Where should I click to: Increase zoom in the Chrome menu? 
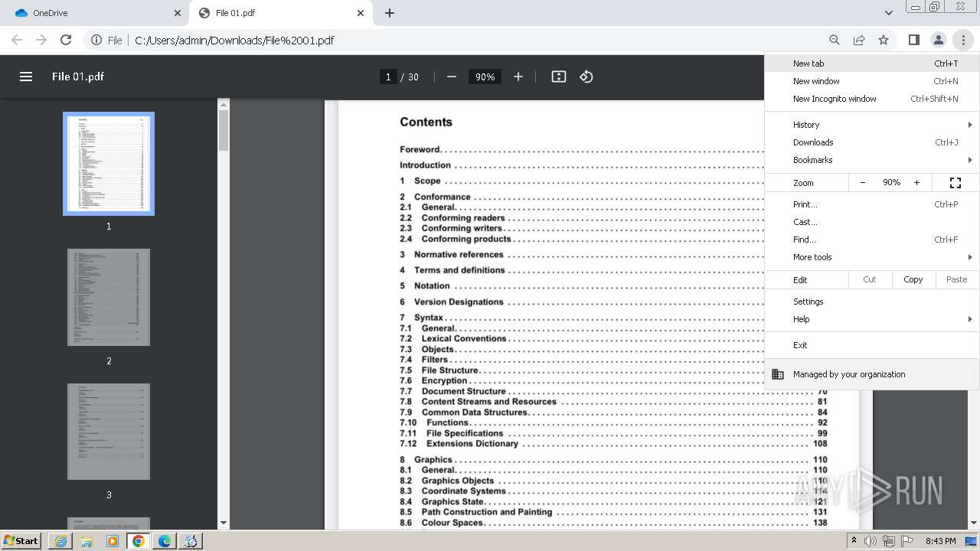(916, 183)
